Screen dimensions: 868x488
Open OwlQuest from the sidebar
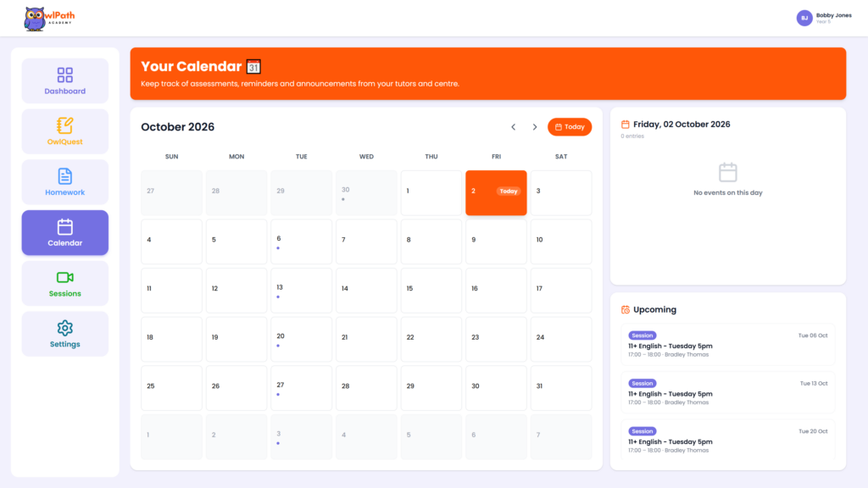(x=64, y=131)
